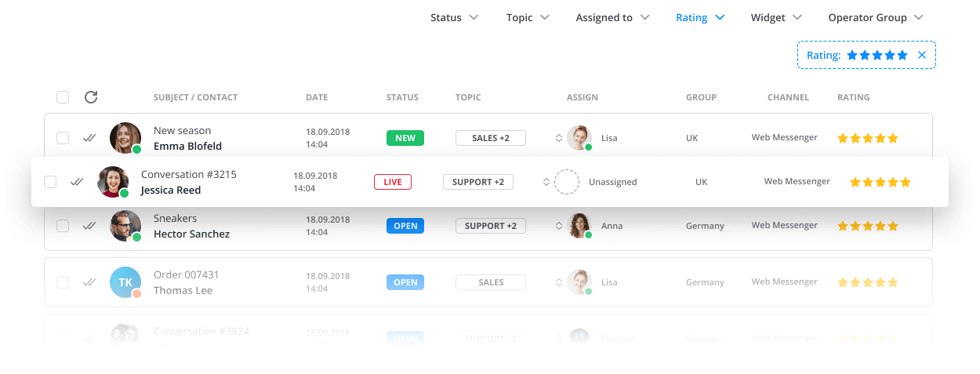Click the LIVE status badge
The height and width of the screenshot is (374, 980).
[x=393, y=182]
